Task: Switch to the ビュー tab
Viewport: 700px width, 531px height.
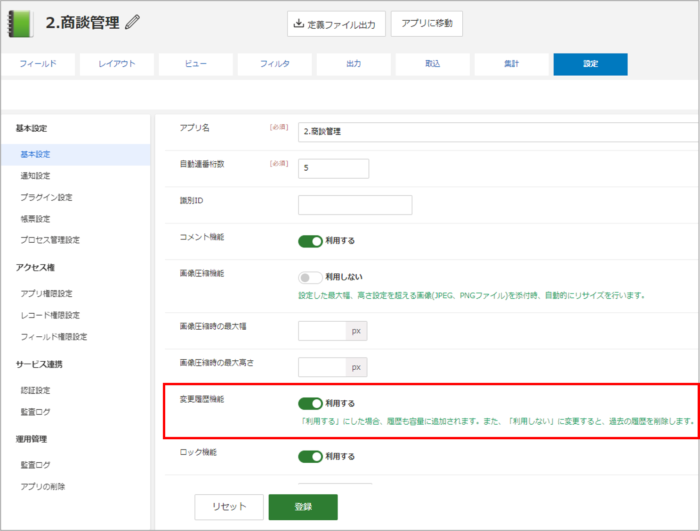Action: (196, 64)
